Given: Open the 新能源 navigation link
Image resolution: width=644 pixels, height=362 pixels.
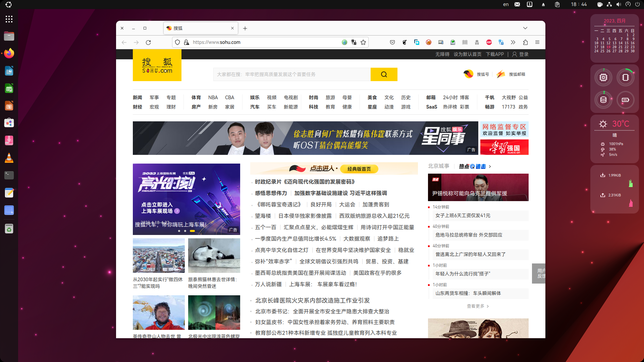Looking at the screenshot, I should point(291,107).
